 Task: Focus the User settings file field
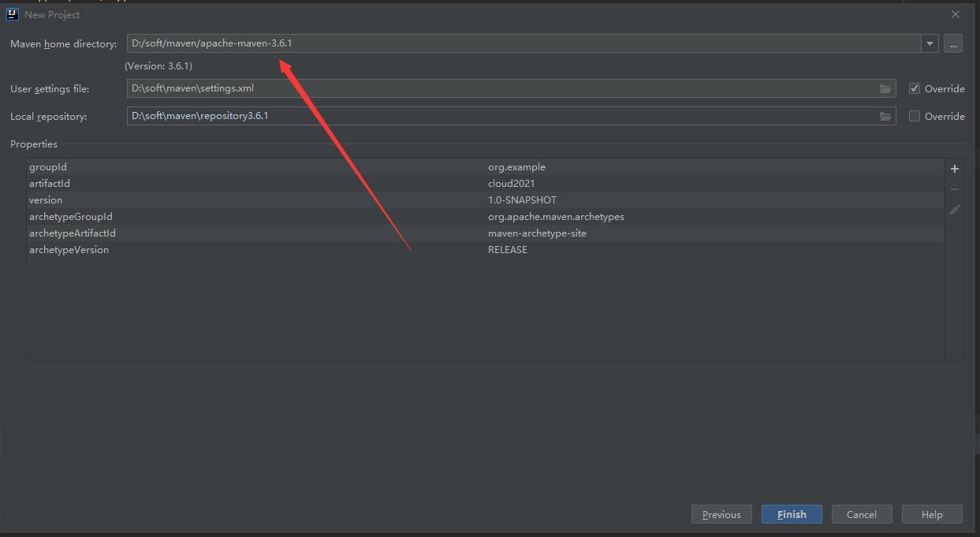coord(511,88)
